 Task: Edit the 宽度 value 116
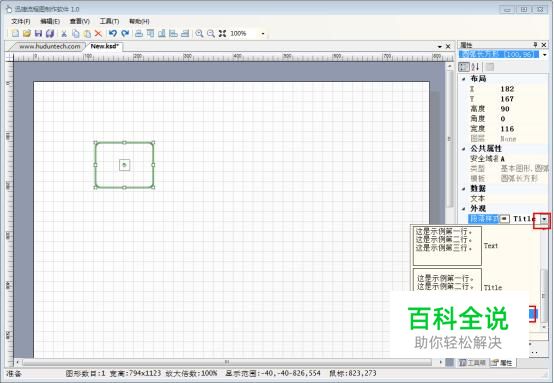(x=524, y=129)
